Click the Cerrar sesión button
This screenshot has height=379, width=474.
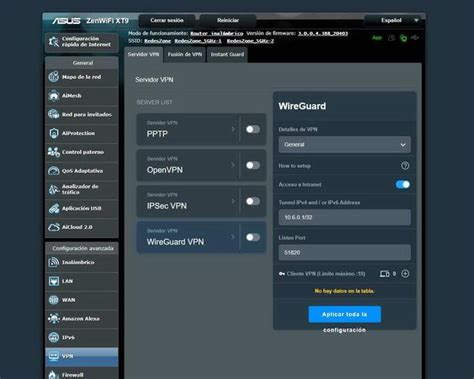click(x=167, y=20)
